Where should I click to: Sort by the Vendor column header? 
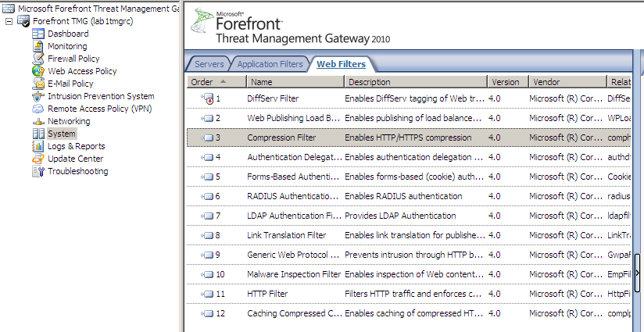click(x=568, y=82)
